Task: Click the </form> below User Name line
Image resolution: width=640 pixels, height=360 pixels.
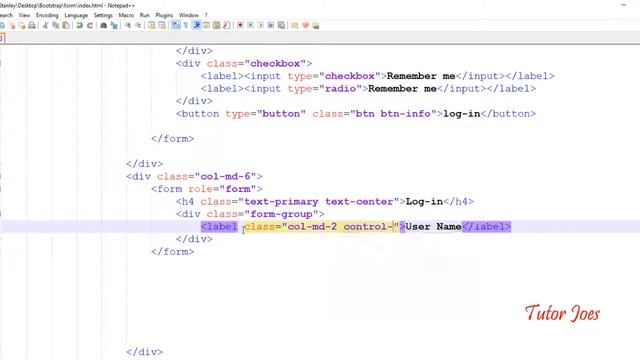Action: tap(172, 251)
